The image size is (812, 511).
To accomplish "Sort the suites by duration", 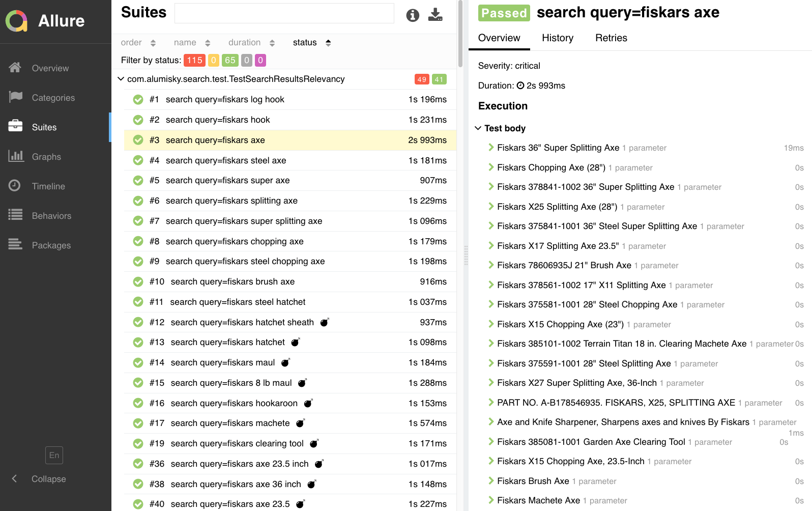I will (x=251, y=43).
